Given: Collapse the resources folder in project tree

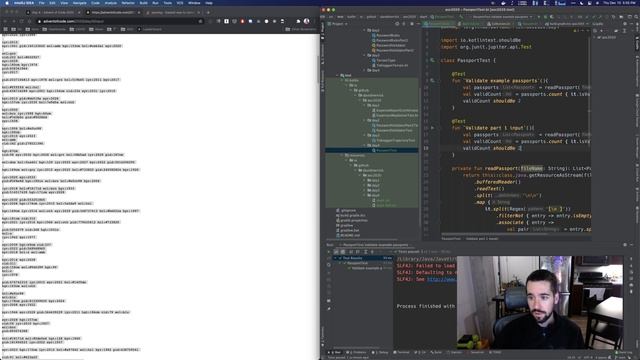Looking at the screenshot, I should (x=342, y=155).
